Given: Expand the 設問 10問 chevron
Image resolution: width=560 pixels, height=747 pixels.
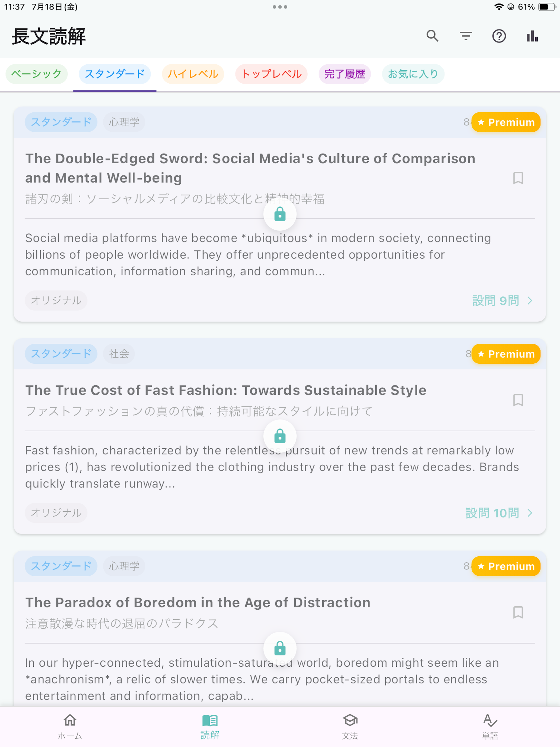Looking at the screenshot, I should click(x=530, y=513).
